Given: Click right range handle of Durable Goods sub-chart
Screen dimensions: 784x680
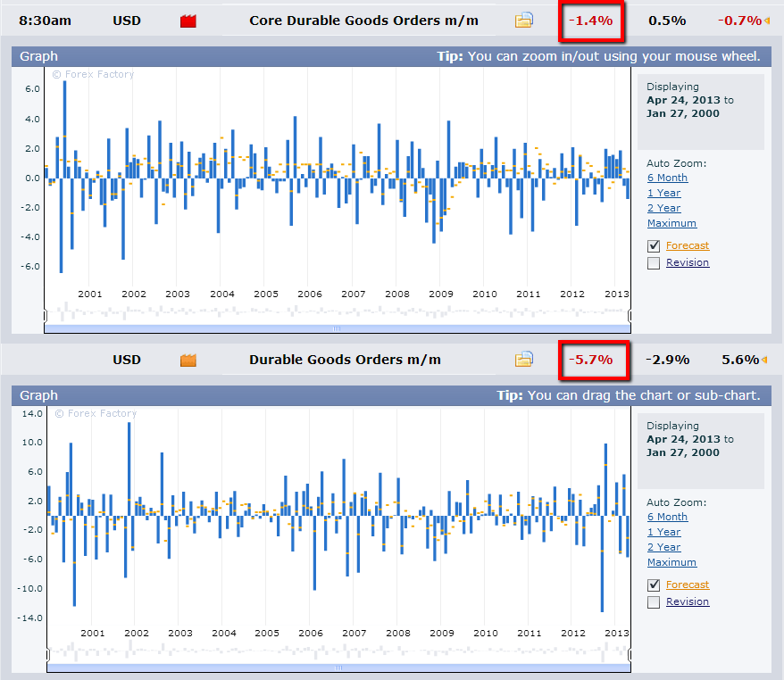Looking at the screenshot, I should coord(630,654).
